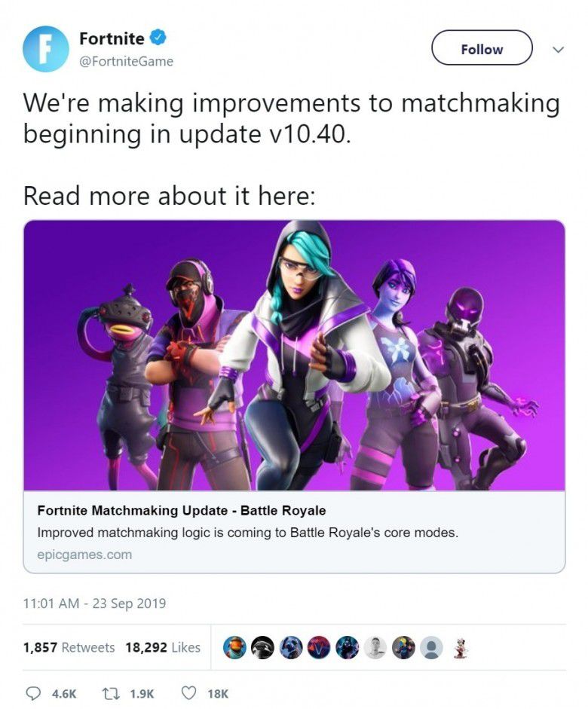588x709 pixels.
Task: Open the last small character liker avatar
Action: pyautogui.click(x=460, y=647)
